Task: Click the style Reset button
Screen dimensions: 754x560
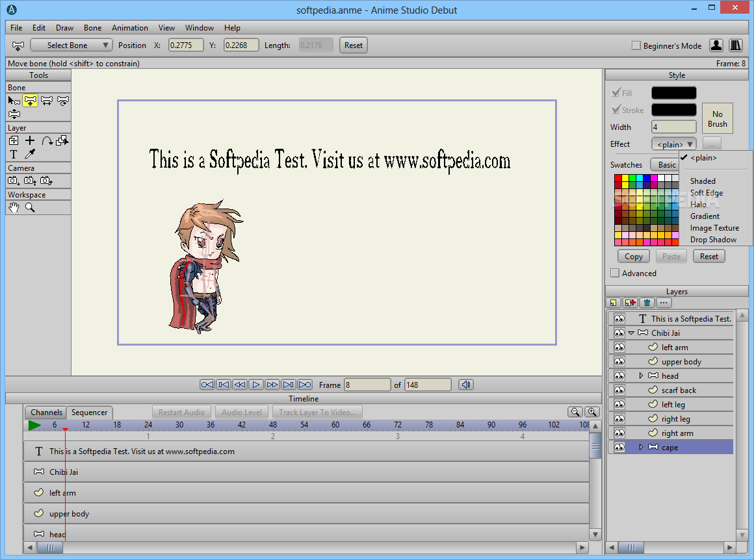Action: [x=708, y=256]
